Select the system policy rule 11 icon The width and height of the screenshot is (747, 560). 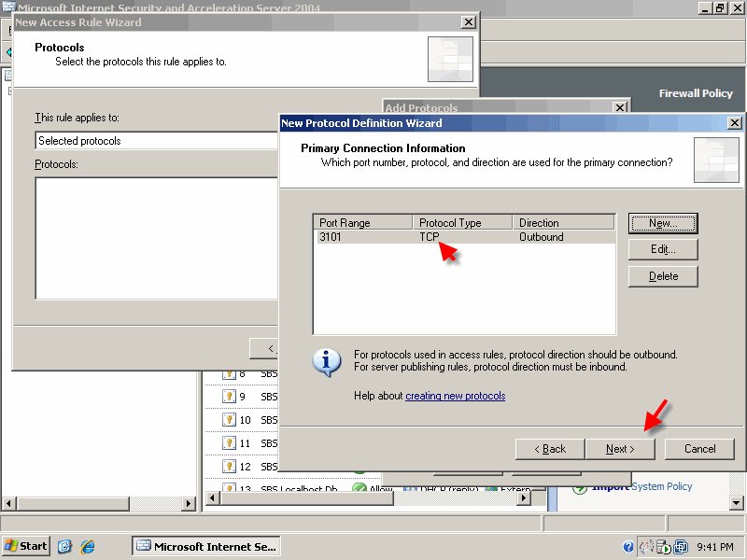click(x=229, y=442)
